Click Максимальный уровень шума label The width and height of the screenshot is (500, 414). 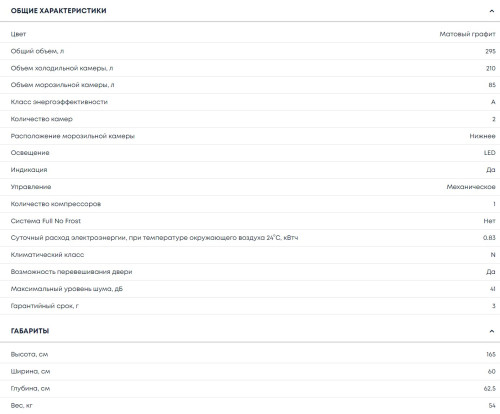click(67, 289)
